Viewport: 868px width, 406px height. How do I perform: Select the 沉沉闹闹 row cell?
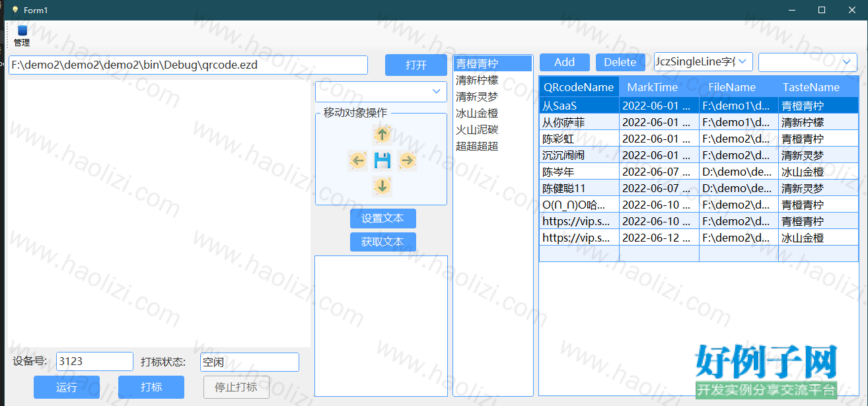pyautogui.click(x=579, y=155)
